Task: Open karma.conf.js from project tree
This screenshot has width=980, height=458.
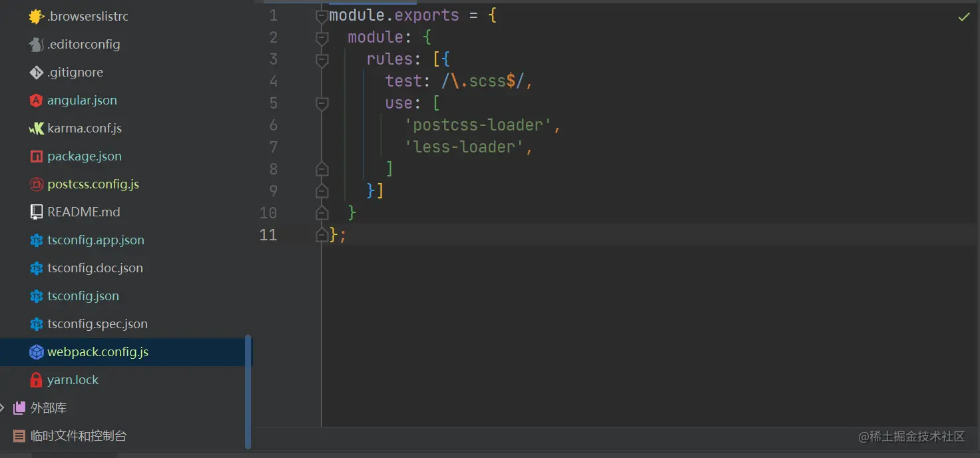Action: click(x=85, y=128)
